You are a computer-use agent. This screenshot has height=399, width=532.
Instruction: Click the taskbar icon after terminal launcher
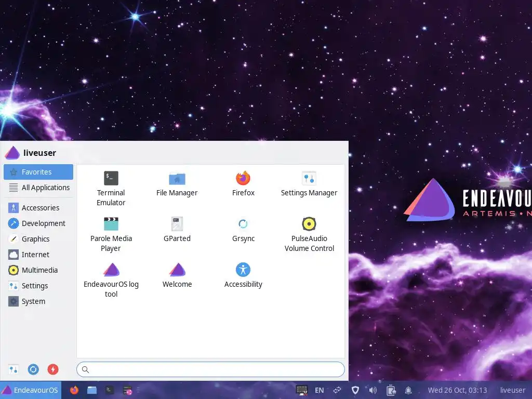[x=127, y=391]
